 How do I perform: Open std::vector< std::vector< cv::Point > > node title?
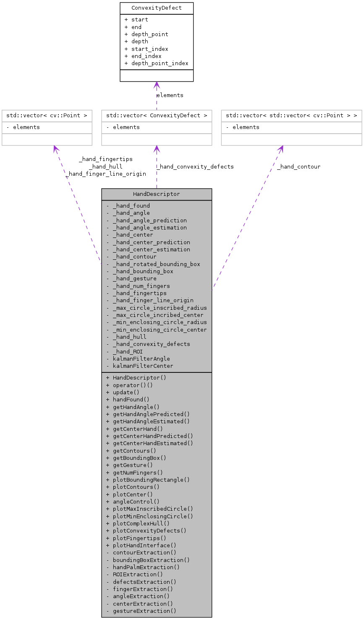coord(292,115)
